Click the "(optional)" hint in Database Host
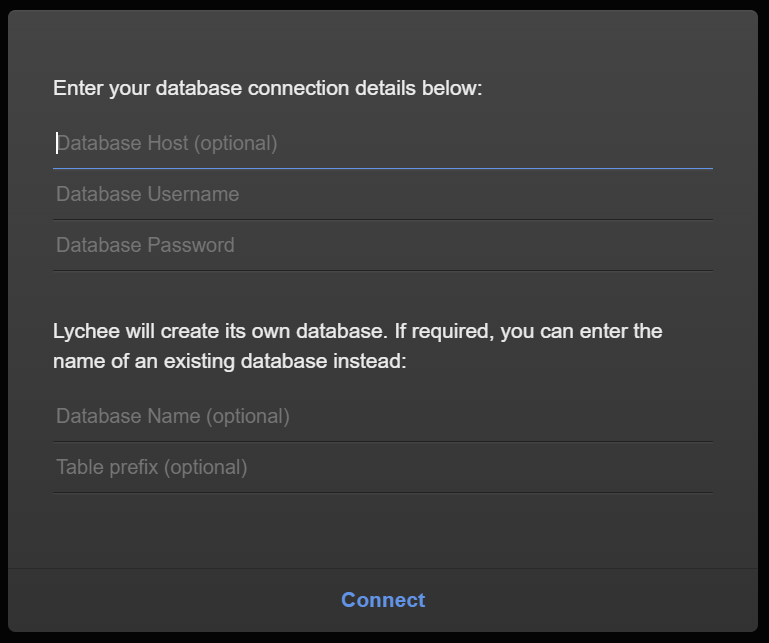769x643 pixels. click(235, 144)
